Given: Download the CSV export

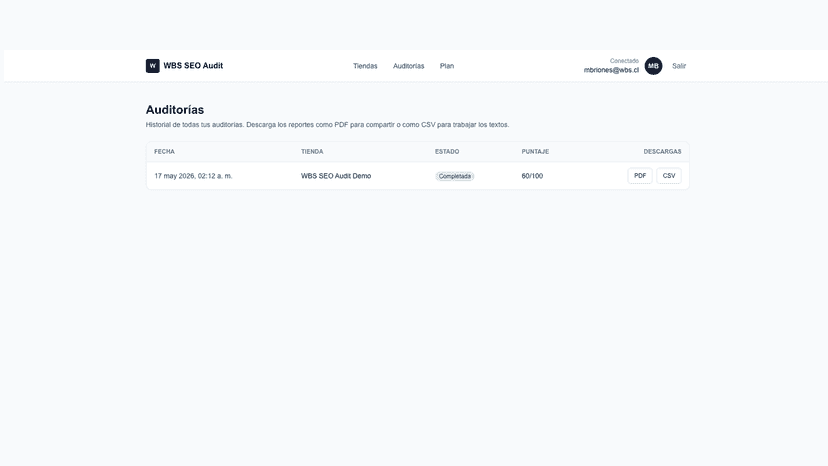Looking at the screenshot, I should [669, 176].
